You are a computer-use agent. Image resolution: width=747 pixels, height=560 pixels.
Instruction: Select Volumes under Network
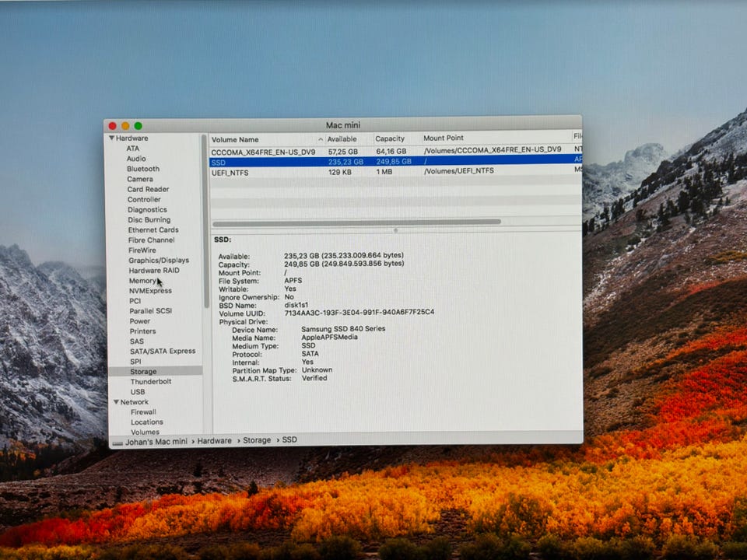tap(146, 432)
